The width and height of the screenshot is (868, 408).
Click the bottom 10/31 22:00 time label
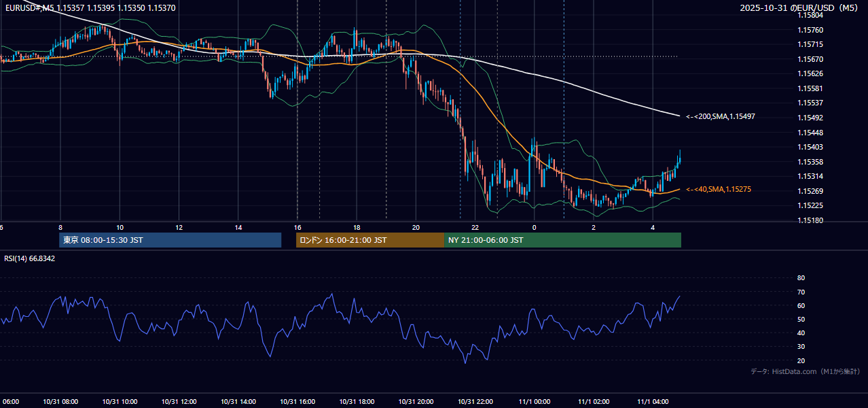(475, 402)
